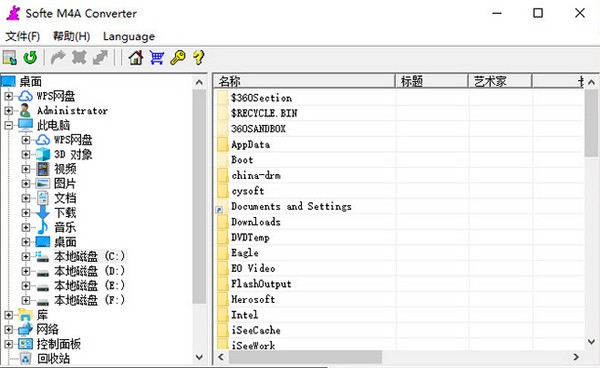Image resolution: width=600 pixels, height=368 pixels.
Task: Click the 网络 network icon
Action: point(26,329)
